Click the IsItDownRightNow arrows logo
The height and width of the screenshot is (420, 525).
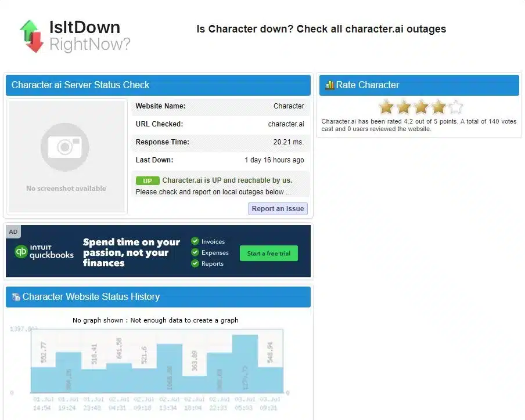(x=31, y=35)
